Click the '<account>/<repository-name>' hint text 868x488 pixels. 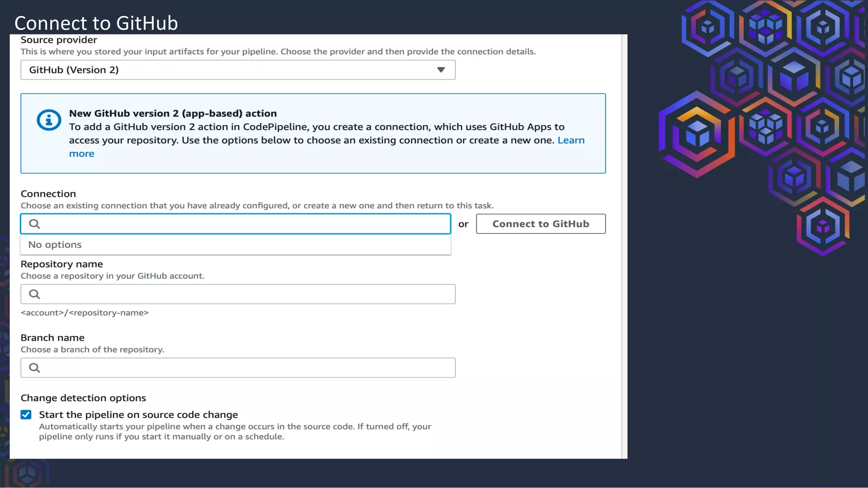[x=84, y=313]
